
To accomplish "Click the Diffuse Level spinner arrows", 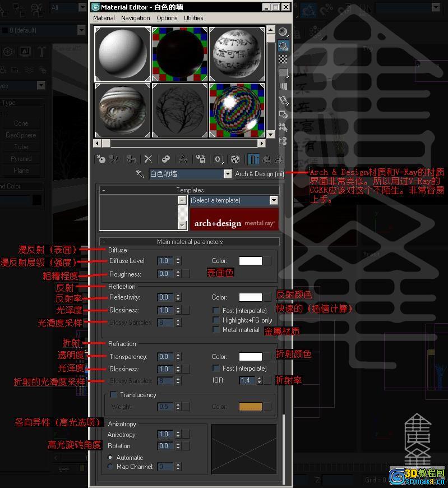I will tap(178, 261).
